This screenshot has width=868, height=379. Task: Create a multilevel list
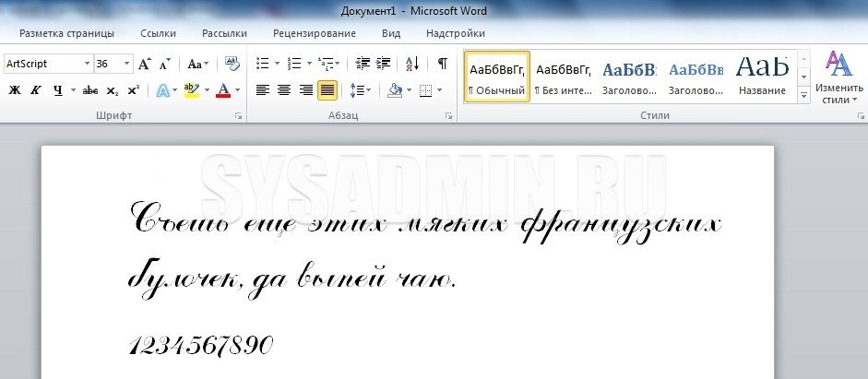pyautogui.click(x=326, y=64)
